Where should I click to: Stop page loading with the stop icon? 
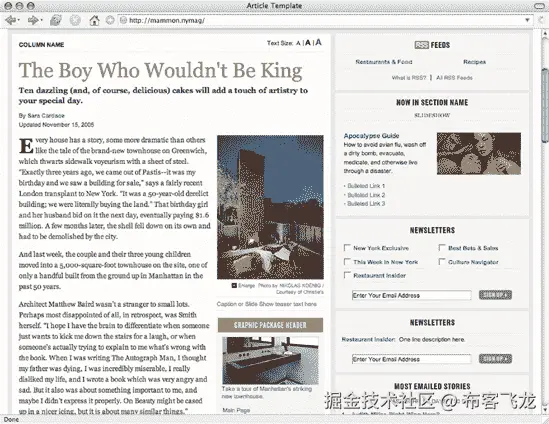75,20
